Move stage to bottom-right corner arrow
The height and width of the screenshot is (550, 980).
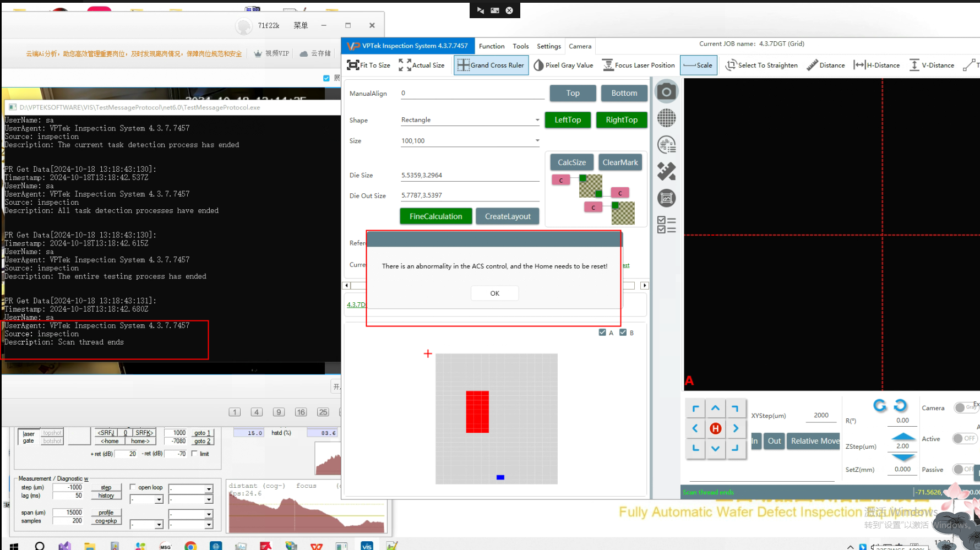tap(736, 448)
